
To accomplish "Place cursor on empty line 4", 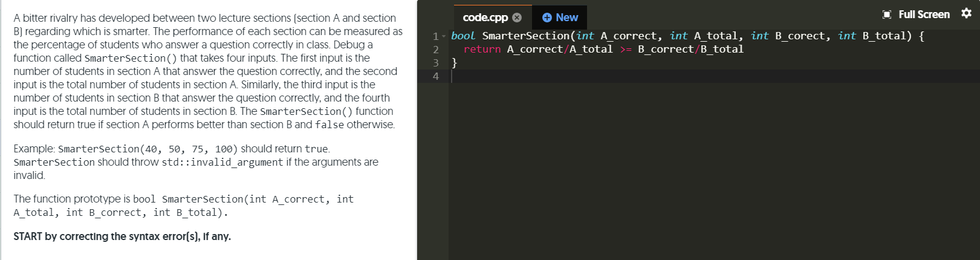I will coord(715,76).
